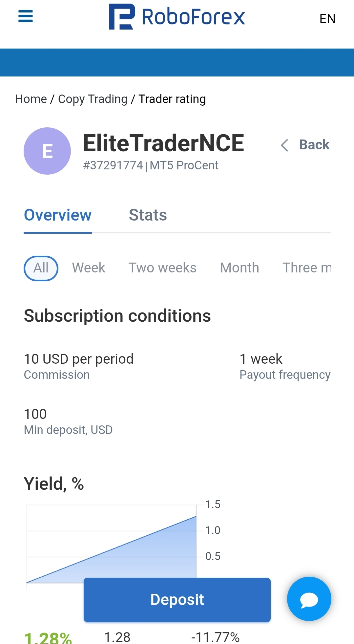Open the EN language selector

click(327, 19)
